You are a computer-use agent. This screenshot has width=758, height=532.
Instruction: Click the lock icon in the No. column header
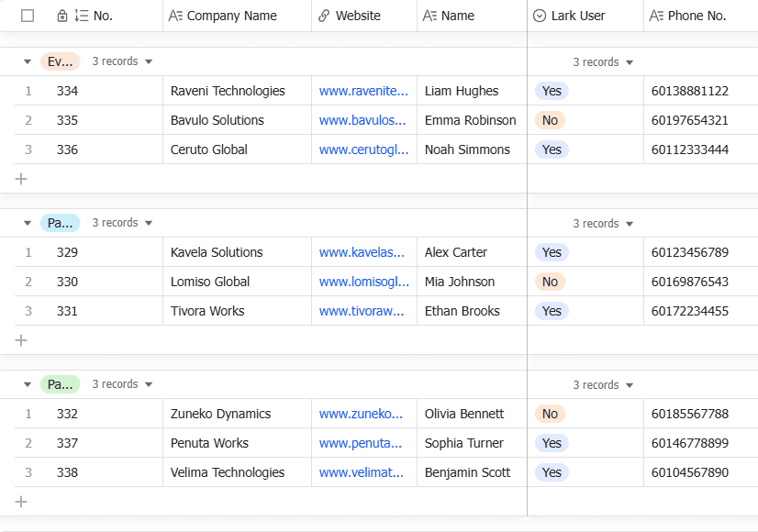tap(61, 16)
